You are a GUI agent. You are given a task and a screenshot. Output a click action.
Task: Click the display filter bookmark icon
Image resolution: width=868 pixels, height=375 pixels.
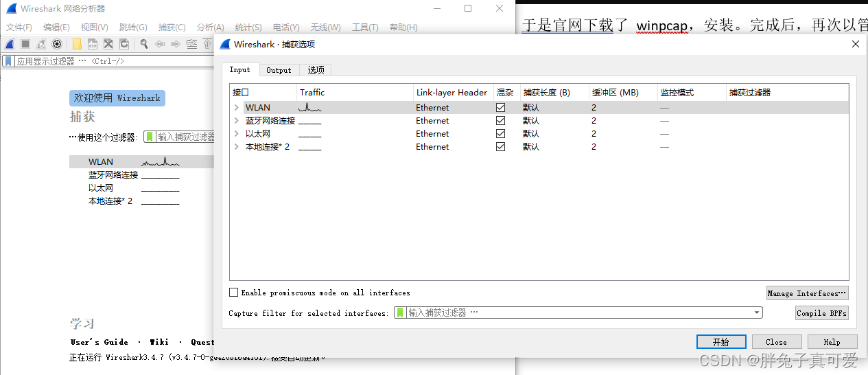click(x=8, y=61)
